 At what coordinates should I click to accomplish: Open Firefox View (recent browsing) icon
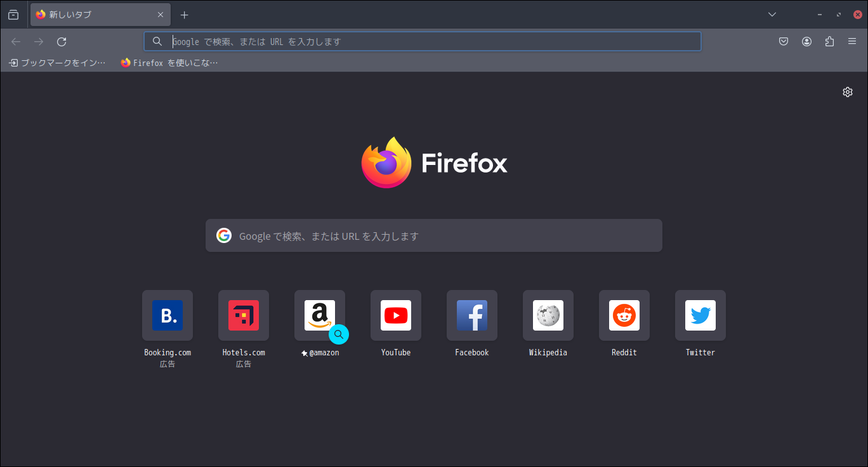[x=13, y=15]
